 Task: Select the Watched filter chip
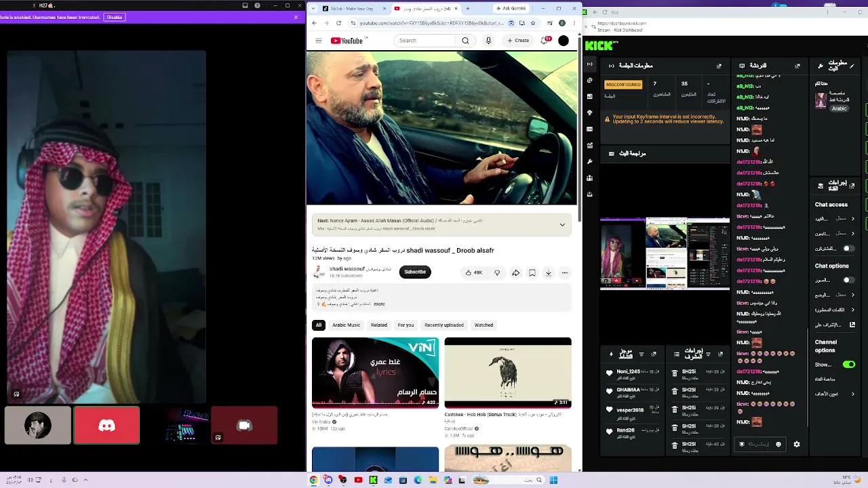click(484, 325)
